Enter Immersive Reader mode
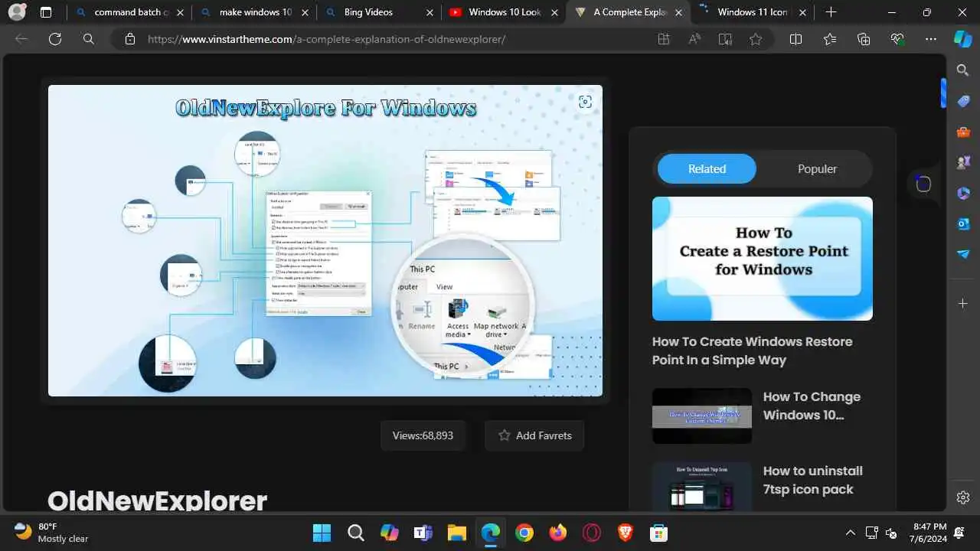This screenshot has height=551, width=980. click(725, 39)
